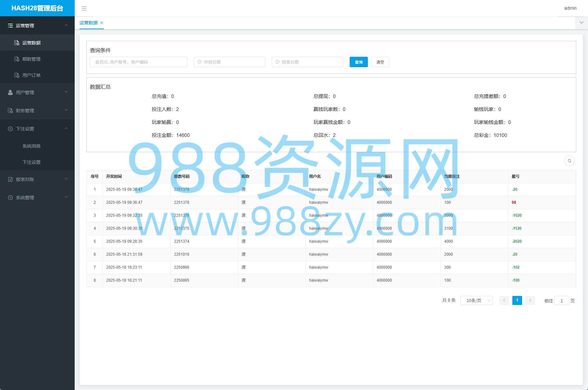The image size is (588, 390).
Task: Close the 运营数据 tab
Action: pyautogui.click(x=102, y=23)
